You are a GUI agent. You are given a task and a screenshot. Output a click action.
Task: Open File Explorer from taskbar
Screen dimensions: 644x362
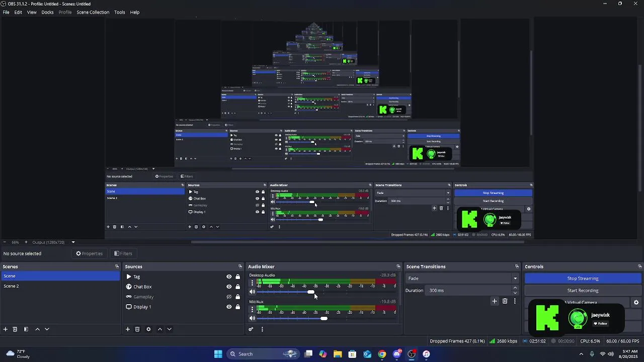pyautogui.click(x=338, y=354)
